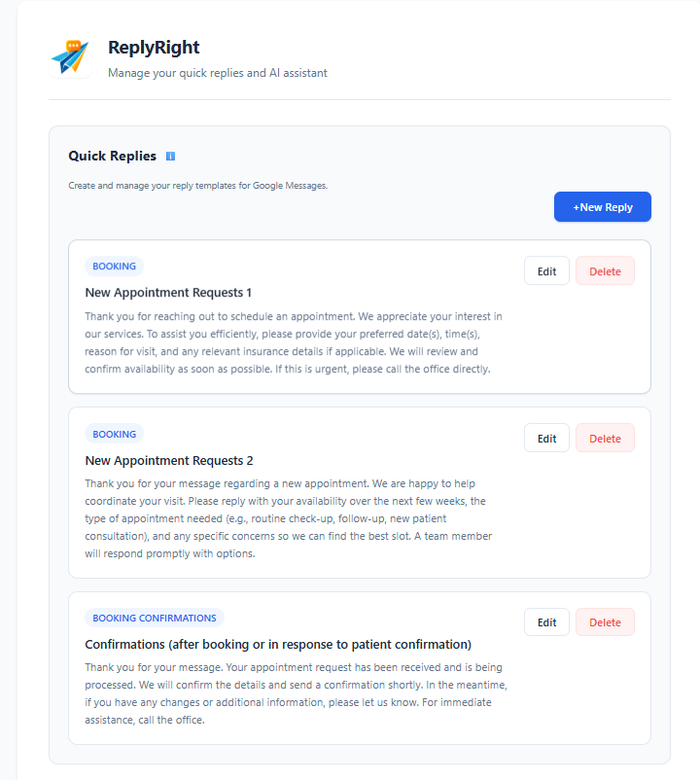Open the New Appointment Requests 2 title

pos(168,460)
